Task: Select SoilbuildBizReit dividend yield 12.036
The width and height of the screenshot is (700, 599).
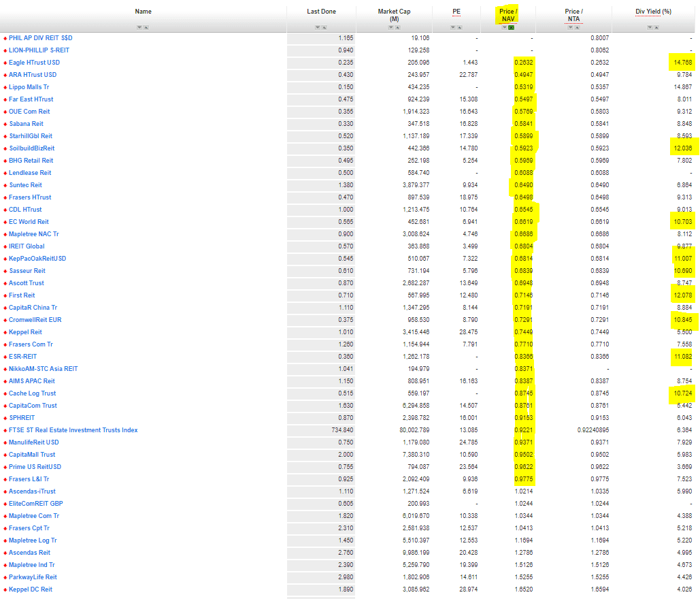Action: [683, 148]
